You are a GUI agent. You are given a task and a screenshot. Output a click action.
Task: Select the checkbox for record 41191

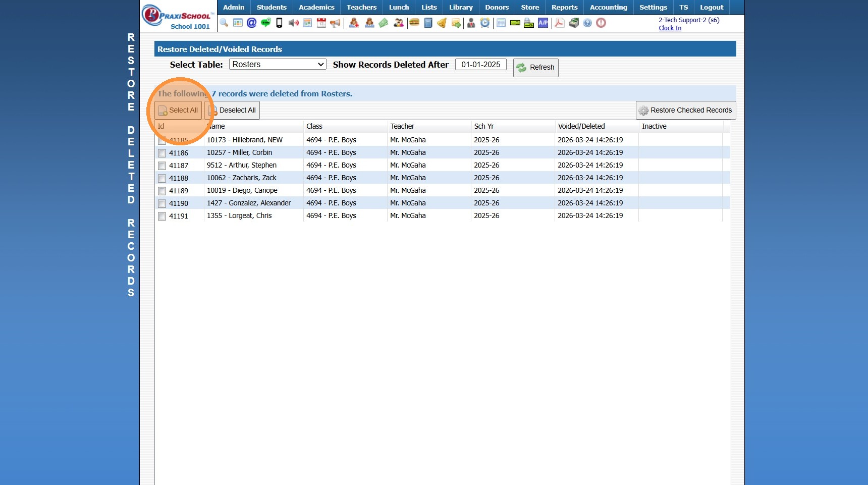click(162, 216)
